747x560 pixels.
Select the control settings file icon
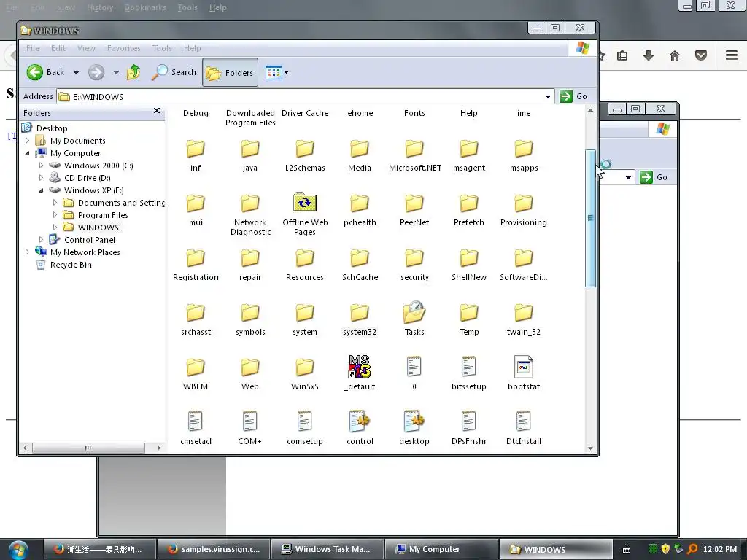(x=359, y=421)
